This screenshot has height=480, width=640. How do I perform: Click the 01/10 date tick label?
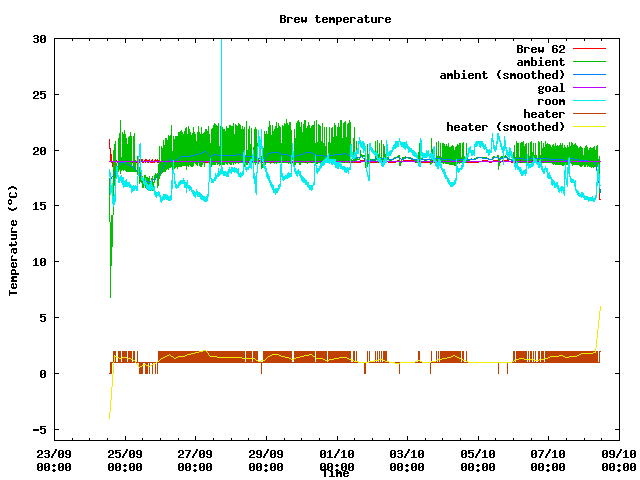coord(336,460)
